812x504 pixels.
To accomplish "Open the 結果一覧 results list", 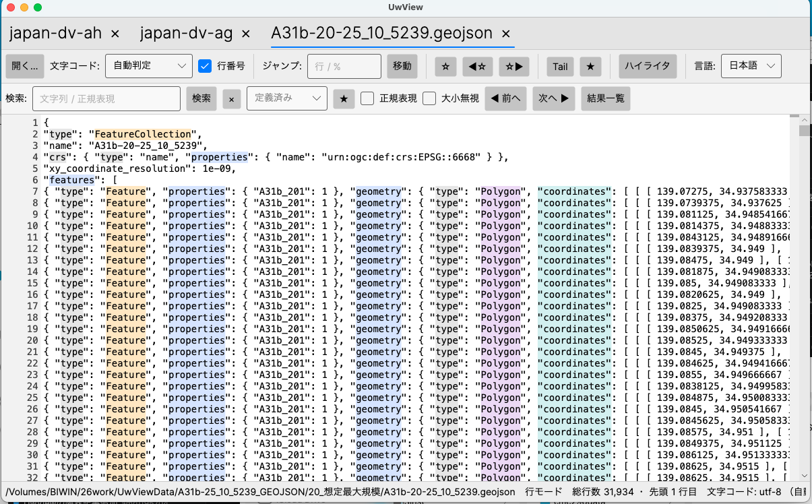I will (606, 98).
